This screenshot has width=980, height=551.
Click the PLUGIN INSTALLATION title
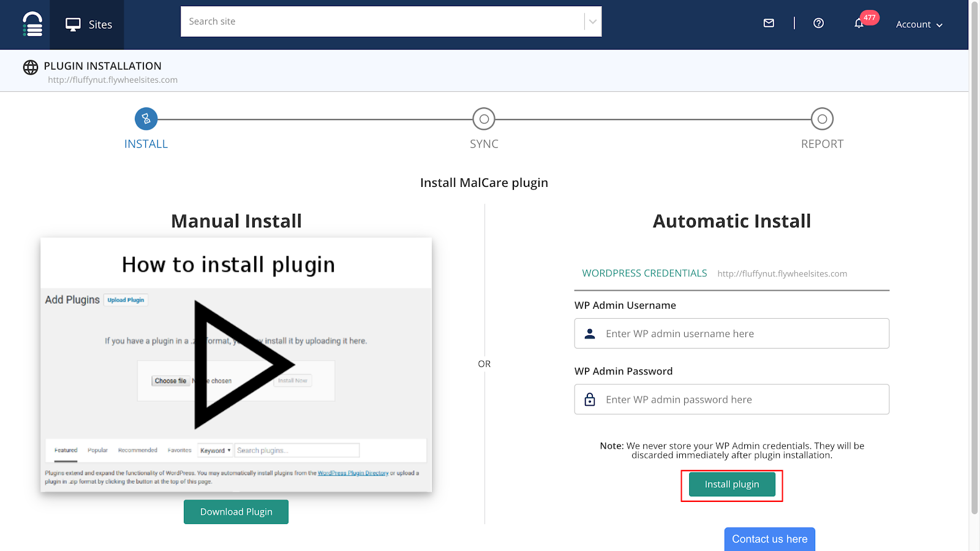[x=102, y=66]
